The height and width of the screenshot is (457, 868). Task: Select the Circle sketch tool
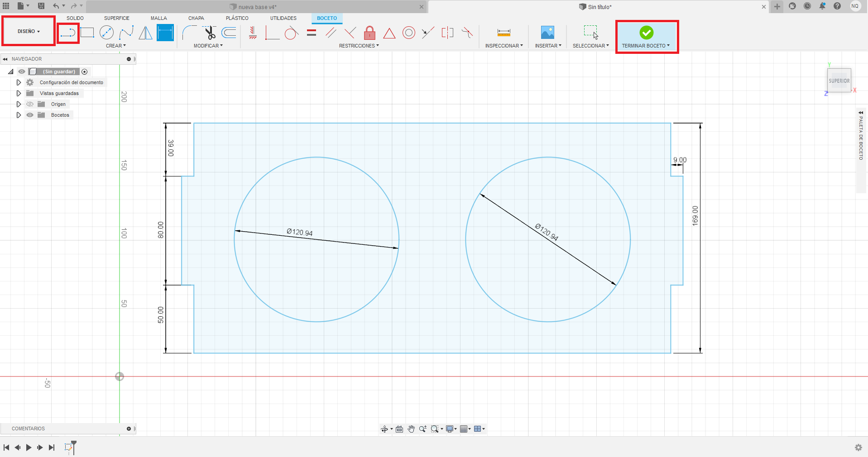(106, 33)
